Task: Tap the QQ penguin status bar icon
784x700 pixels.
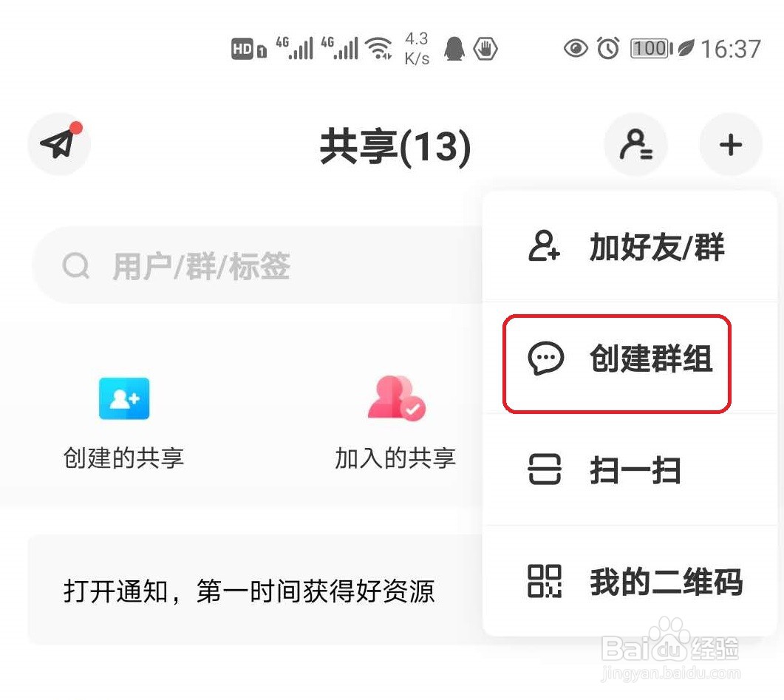Action: [454, 49]
